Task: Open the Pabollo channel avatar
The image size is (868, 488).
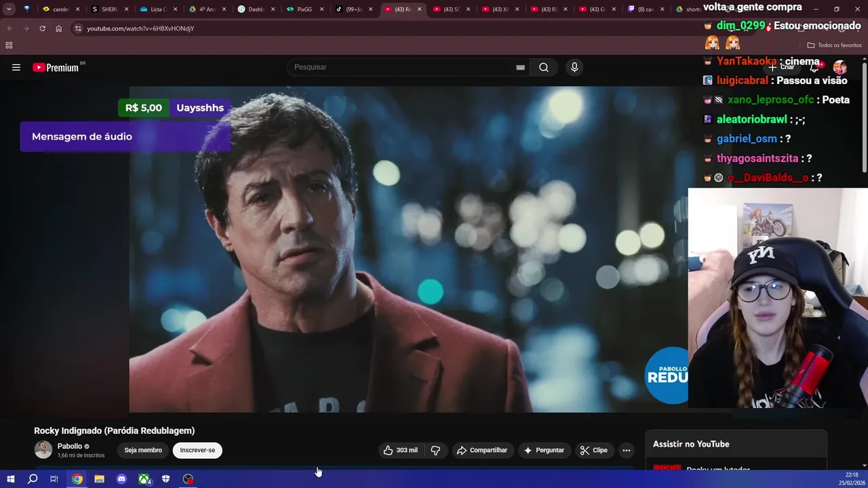Action: pos(43,450)
